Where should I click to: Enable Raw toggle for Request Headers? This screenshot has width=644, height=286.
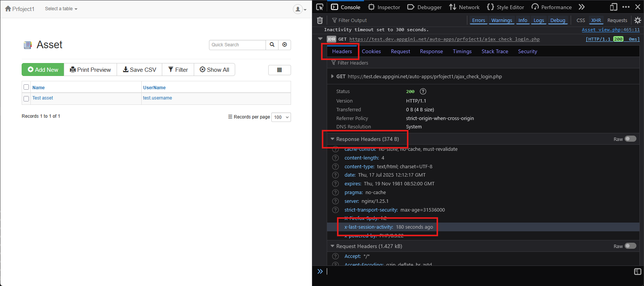coord(630,246)
